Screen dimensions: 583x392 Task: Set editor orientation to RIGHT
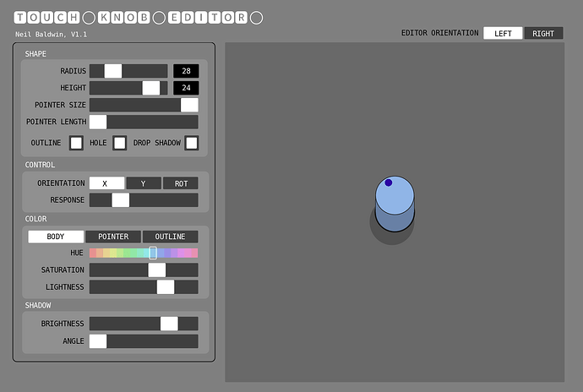[x=543, y=33]
